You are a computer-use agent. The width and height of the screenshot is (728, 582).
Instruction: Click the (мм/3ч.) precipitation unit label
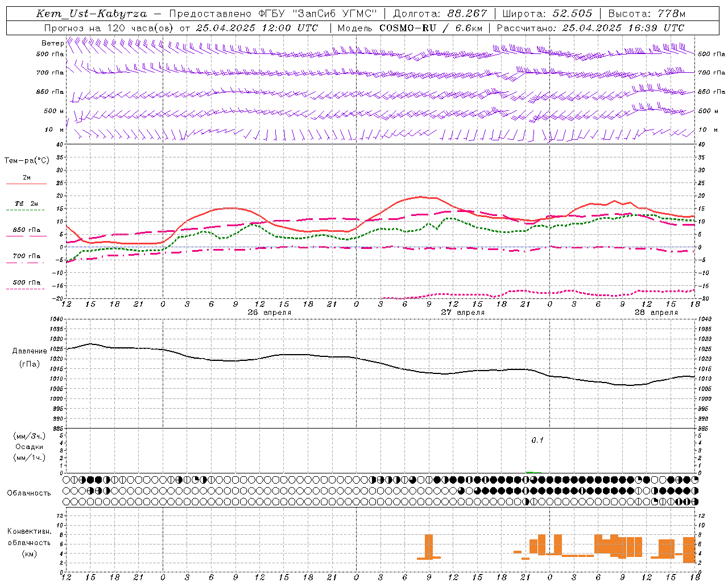[x=30, y=436]
